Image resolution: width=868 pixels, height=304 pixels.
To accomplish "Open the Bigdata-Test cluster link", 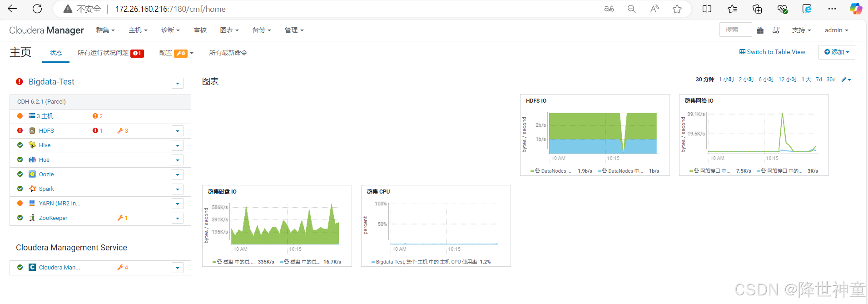I will pyautogui.click(x=51, y=82).
